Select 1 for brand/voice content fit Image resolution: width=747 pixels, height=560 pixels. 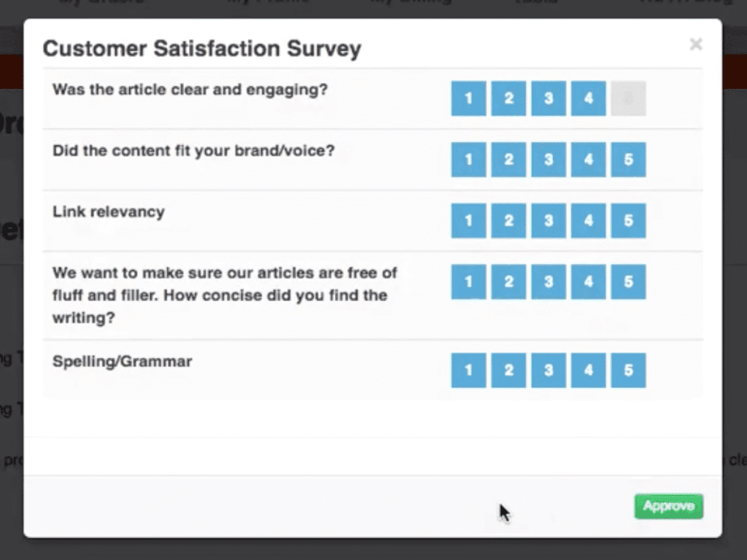click(x=468, y=160)
